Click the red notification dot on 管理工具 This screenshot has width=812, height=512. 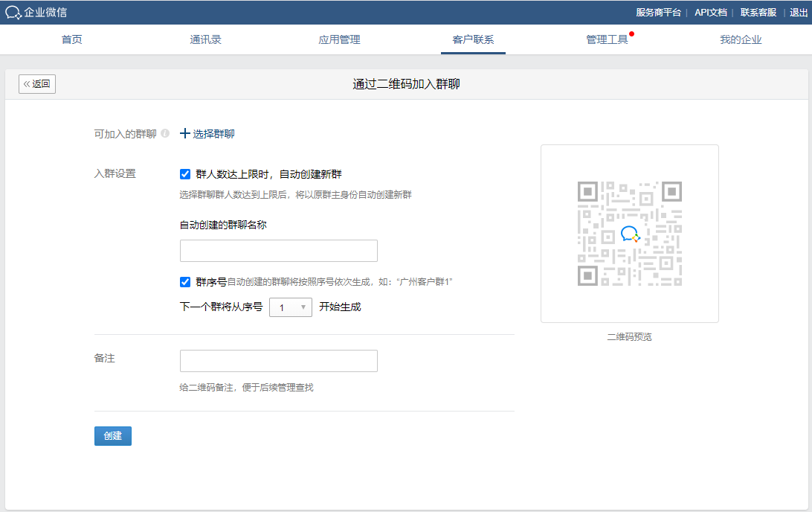point(631,33)
